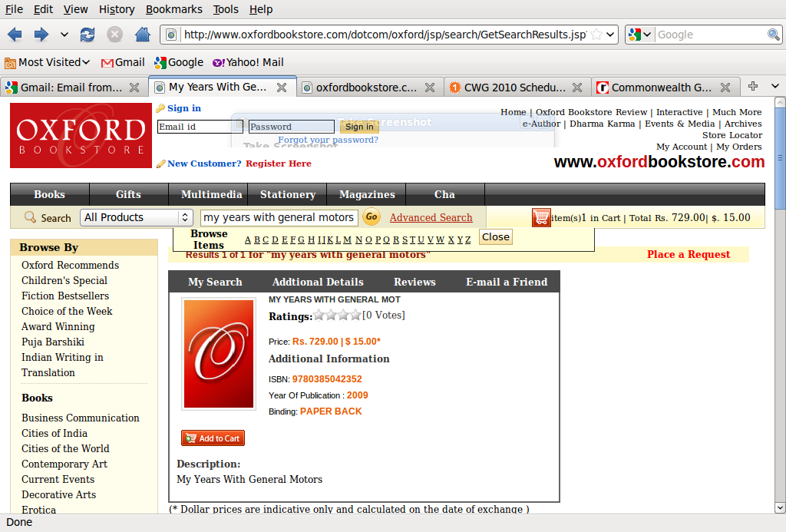Viewport: 786px width, 532px height.
Task: Click the browser Back arrow button
Action: (15, 35)
